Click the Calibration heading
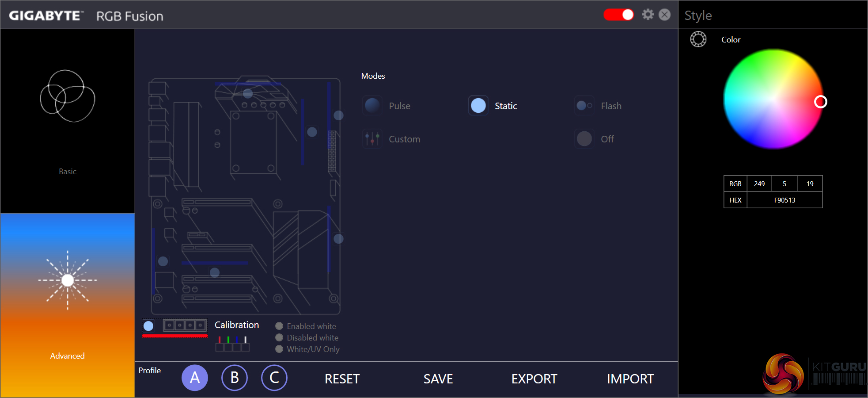 pos(237,325)
